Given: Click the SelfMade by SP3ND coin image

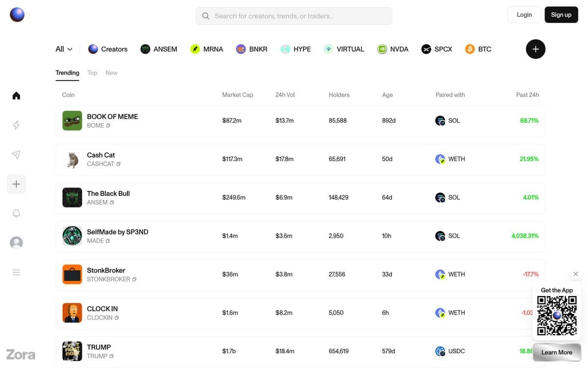Looking at the screenshot, I should click(72, 236).
